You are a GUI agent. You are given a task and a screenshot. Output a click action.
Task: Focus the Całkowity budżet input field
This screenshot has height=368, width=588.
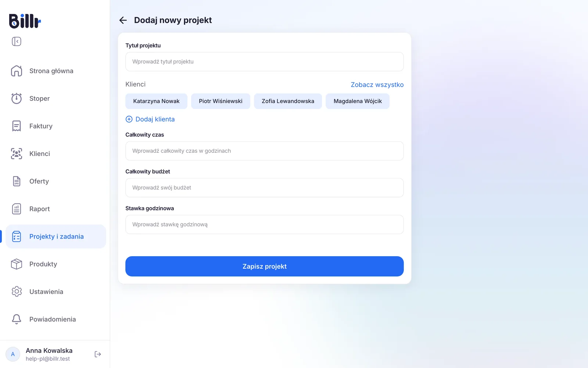point(265,188)
